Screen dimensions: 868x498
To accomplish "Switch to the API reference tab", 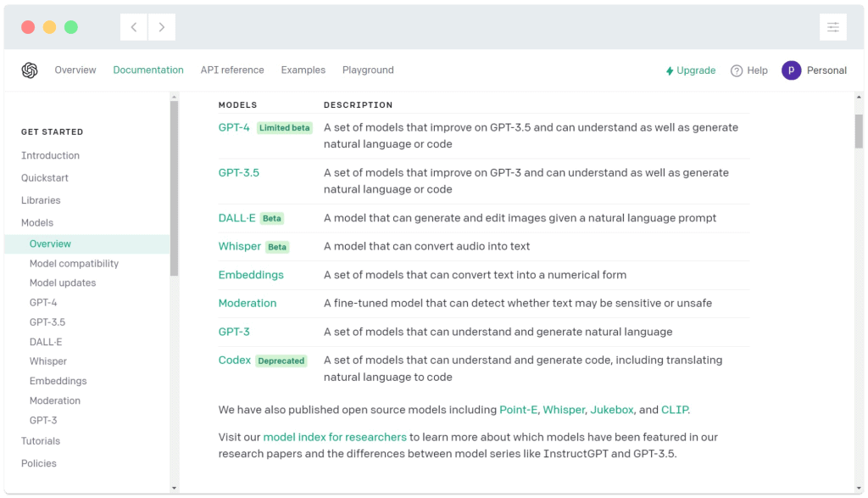I will pos(232,70).
